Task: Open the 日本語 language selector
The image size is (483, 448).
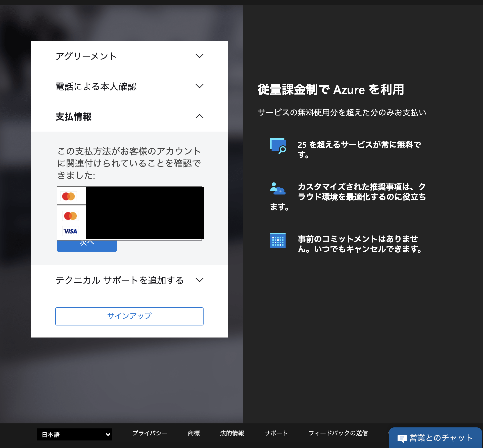Action: (x=74, y=434)
